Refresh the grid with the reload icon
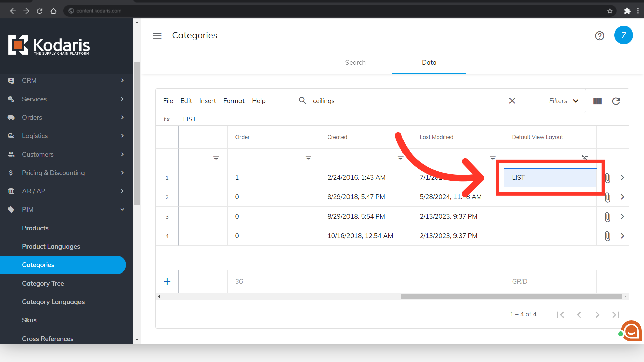This screenshot has height=362, width=644. click(x=616, y=101)
